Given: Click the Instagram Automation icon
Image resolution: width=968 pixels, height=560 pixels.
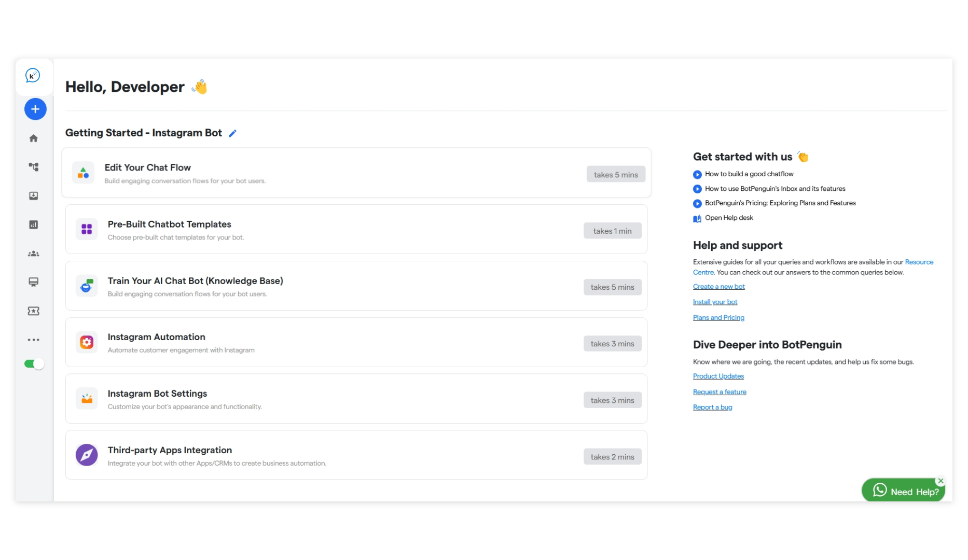Looking at the screenshot, I should tap(87, 342).
